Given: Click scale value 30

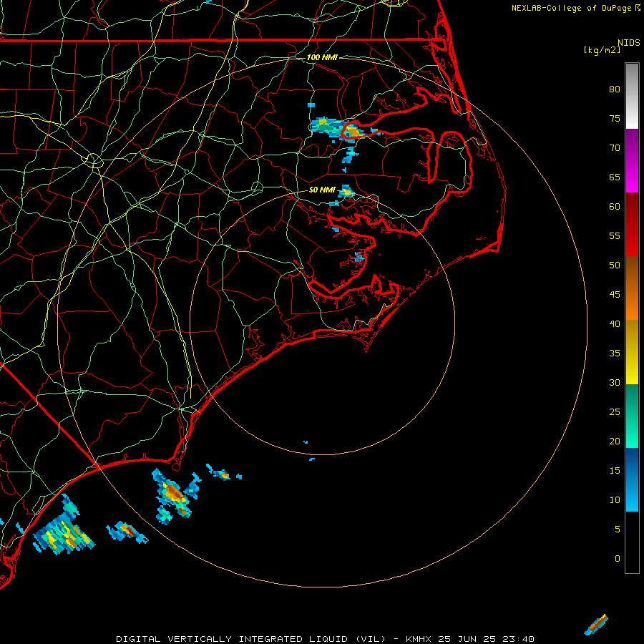Looking at the screenshot, I should point(615,383).
